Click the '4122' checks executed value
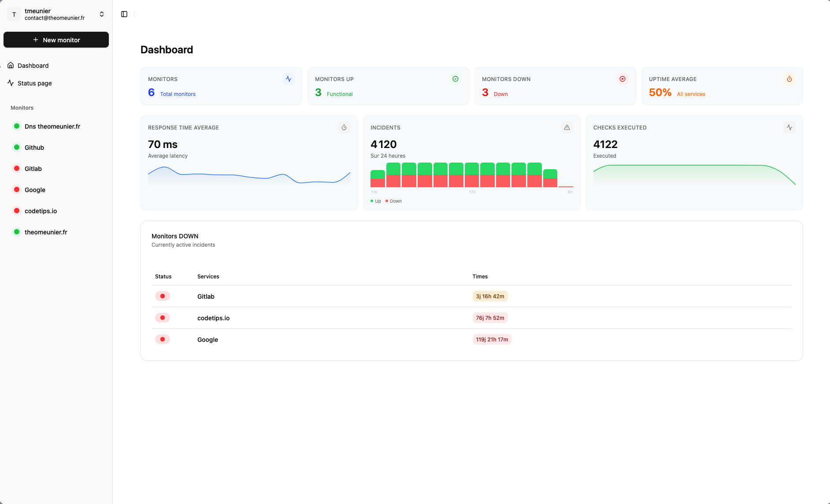Screen dimensions: 830x504 pos(605,145)
